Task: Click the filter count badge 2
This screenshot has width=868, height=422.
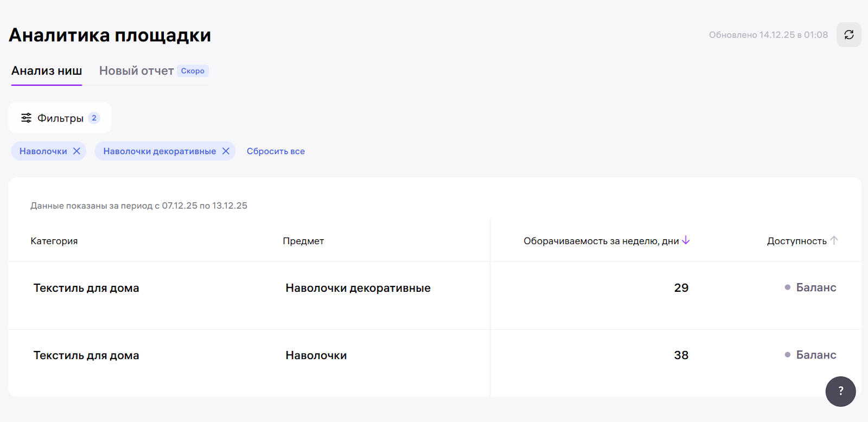Action: tap(94, 118)
